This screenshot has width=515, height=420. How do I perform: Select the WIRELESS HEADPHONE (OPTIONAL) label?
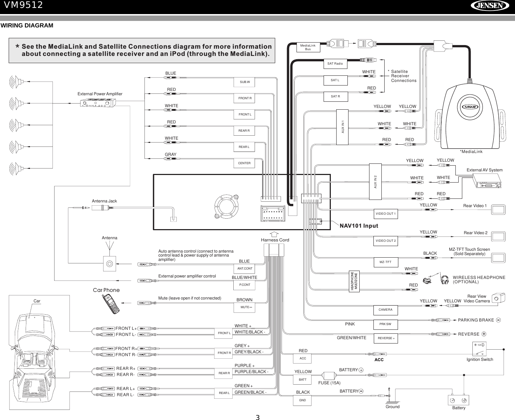[479, 280]
